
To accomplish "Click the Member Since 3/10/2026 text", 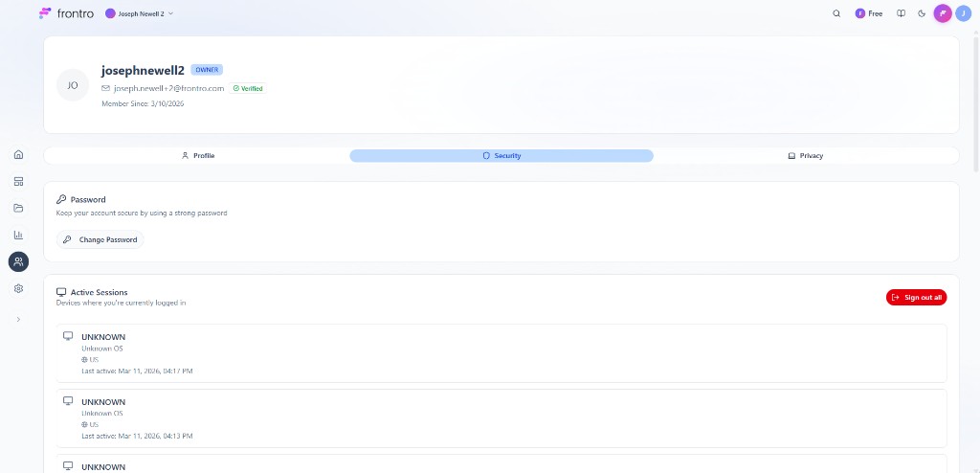I will 143,103.
